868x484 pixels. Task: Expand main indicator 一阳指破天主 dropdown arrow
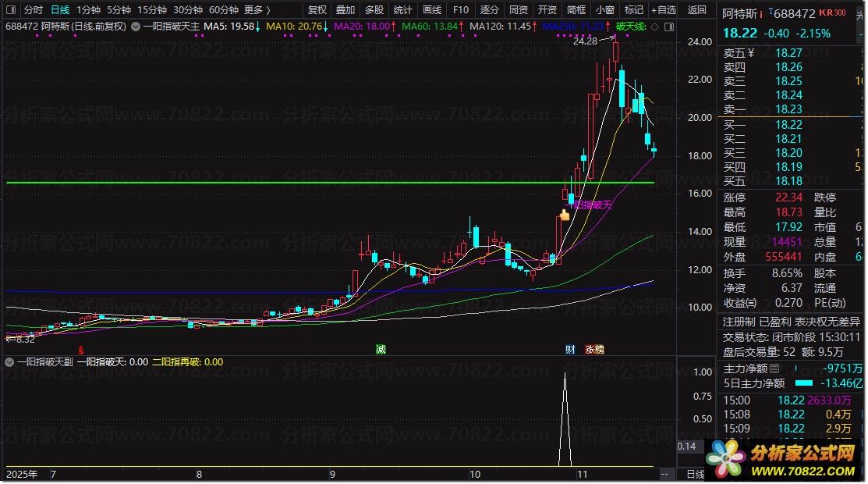(x=136, y=26)
